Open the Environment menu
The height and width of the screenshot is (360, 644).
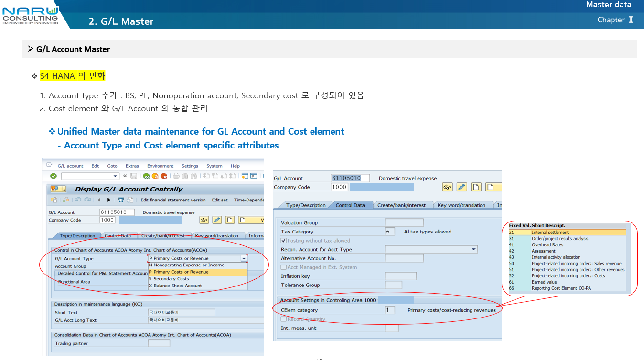tap(161, 166)
